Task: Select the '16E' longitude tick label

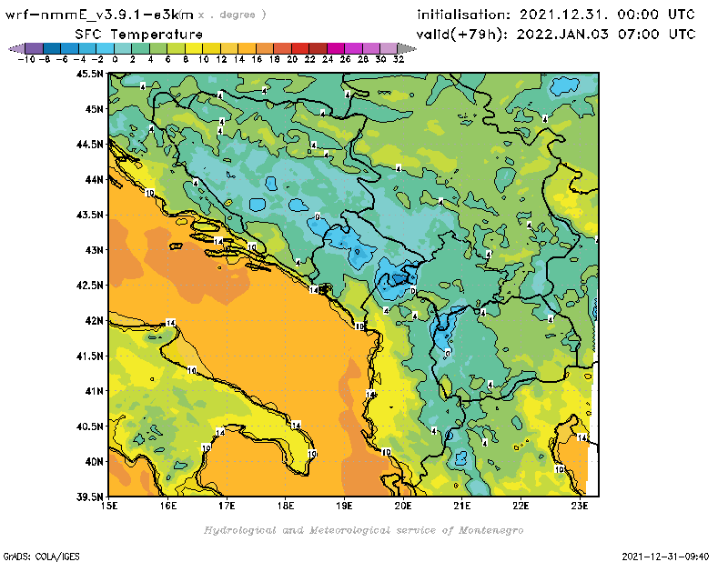Action: [x=168, y=506]
